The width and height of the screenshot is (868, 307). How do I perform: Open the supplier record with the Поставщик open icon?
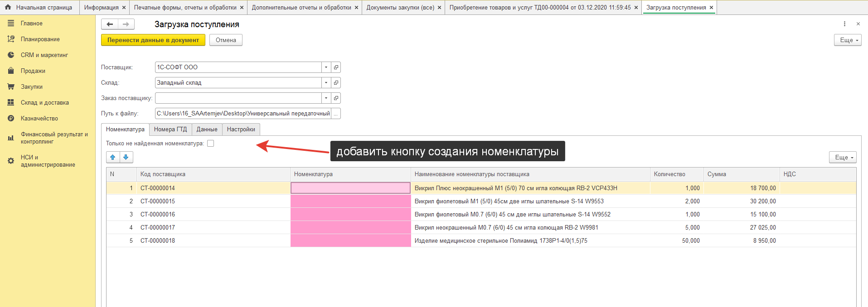pyautogui.click(x=336, y=67)
